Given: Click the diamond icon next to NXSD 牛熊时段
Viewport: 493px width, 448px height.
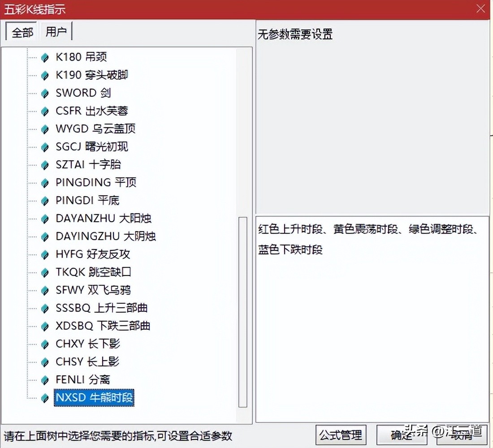Looking at the screenshot, I should pyautogui.click(x=45, y=398).
